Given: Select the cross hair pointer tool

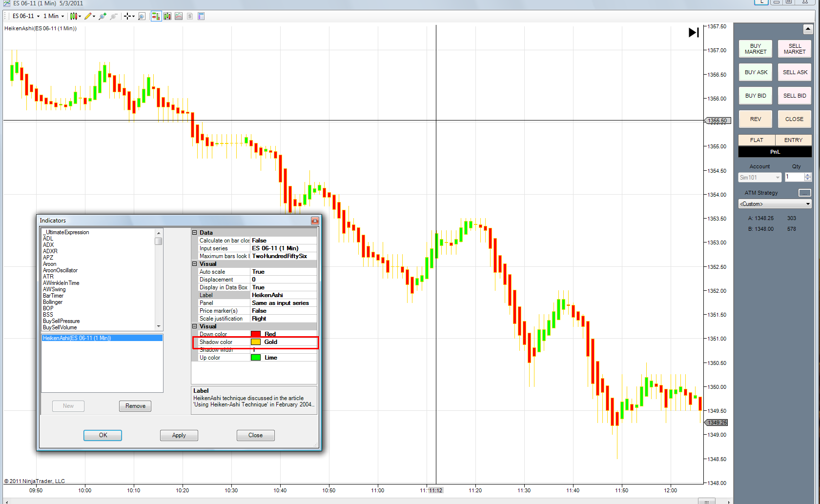Looking at the screenshot, I should [129, 16].
